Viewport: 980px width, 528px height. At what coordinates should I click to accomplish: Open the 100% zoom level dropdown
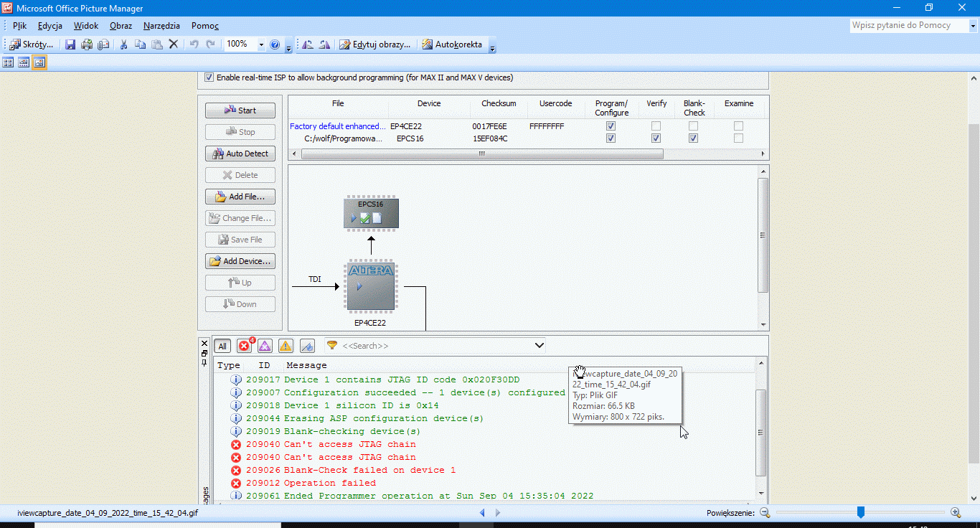[261, 44]
